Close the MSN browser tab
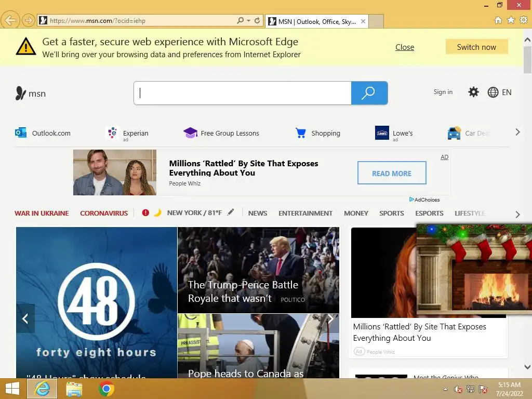Image resolution: width=532 pixels, height=399 pixels. point(363,21)
